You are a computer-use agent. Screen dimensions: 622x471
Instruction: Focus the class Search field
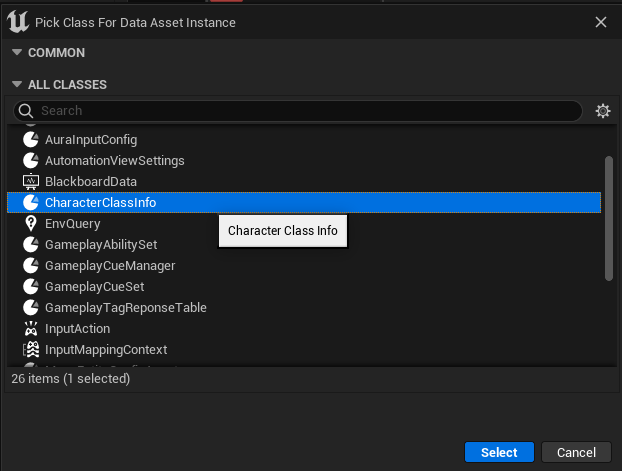click(x=300, y=111)
